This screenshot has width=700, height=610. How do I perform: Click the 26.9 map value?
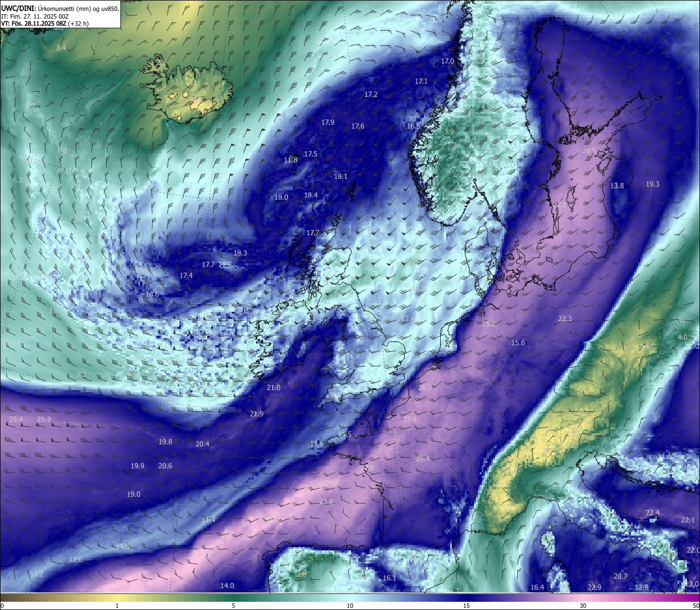point(425,388)
